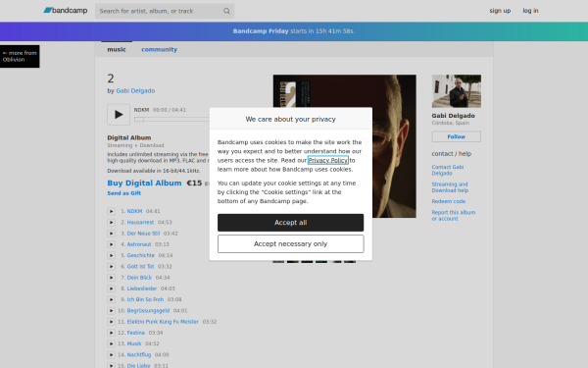This screenshot has height=368, width=588.
Task: Open the Gott ist Tot track link
Action: pos(140,267)
